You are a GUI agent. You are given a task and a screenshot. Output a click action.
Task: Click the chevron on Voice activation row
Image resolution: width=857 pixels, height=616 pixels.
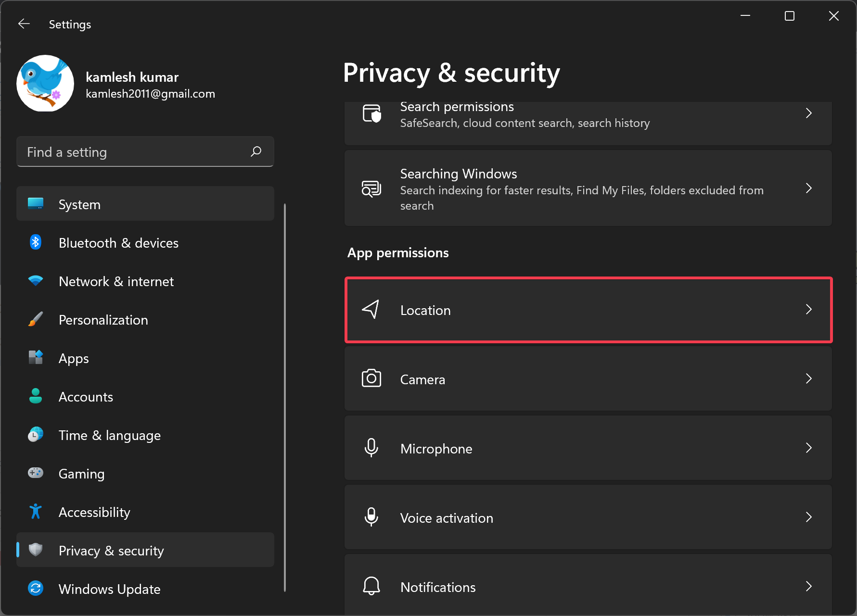coord(809,517)
